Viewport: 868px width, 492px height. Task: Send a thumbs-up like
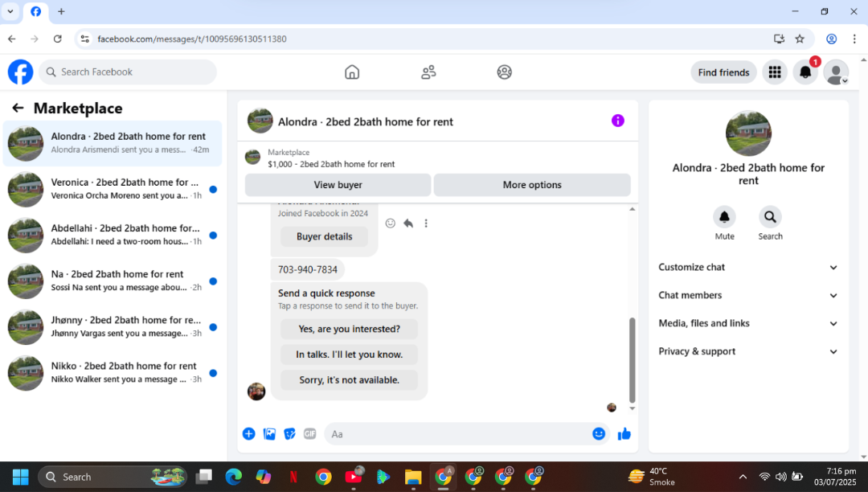click(x=624, y=434)
